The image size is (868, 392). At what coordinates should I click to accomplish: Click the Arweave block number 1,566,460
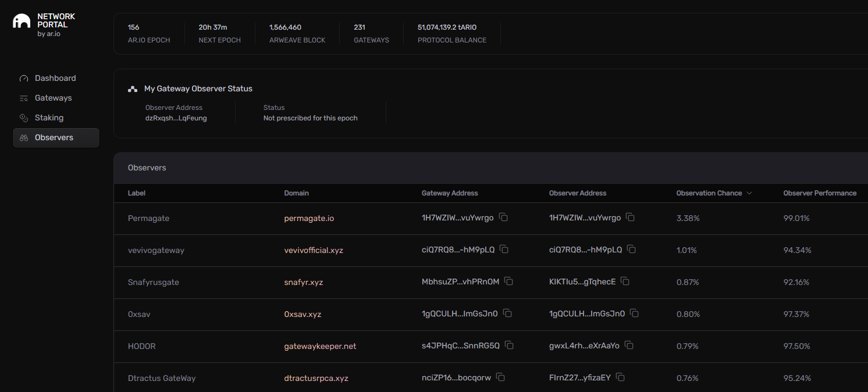(x=285, y=27)
